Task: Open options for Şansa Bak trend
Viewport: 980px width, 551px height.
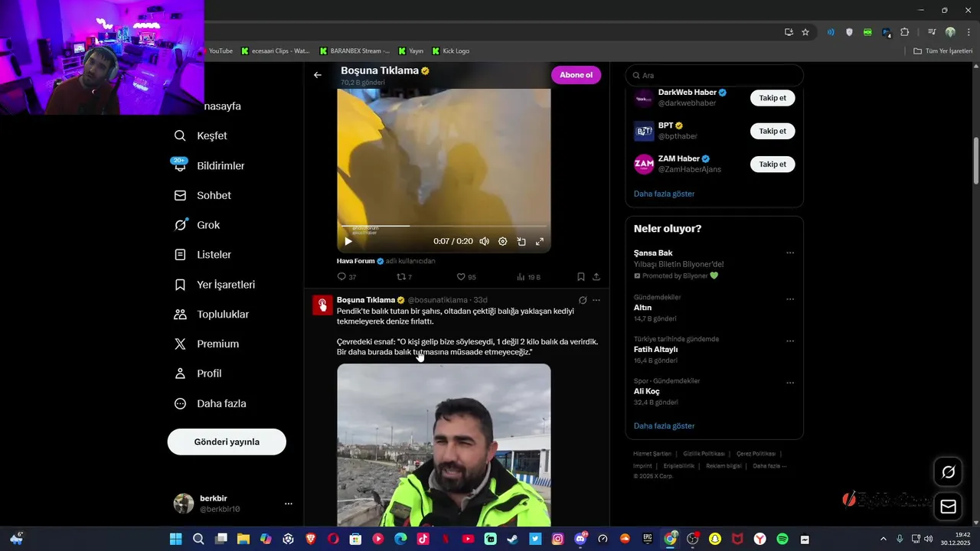Action: click(x=790, y=253)
